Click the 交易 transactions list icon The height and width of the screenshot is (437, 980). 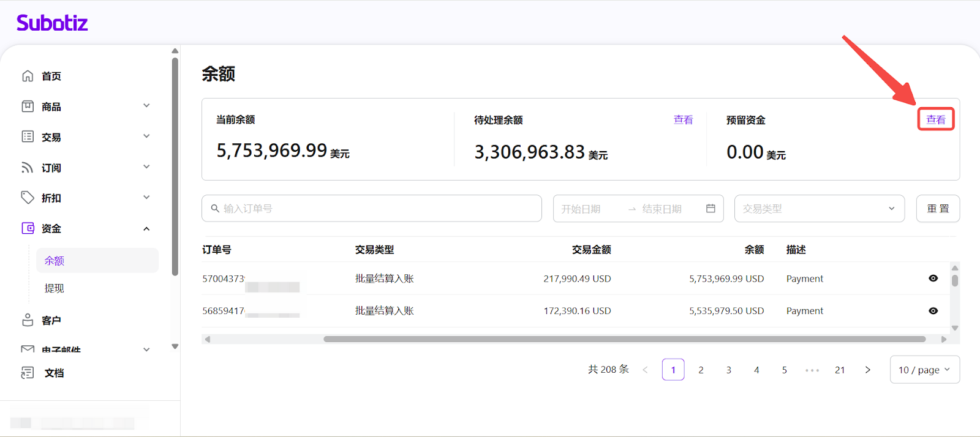coord(28,136)
